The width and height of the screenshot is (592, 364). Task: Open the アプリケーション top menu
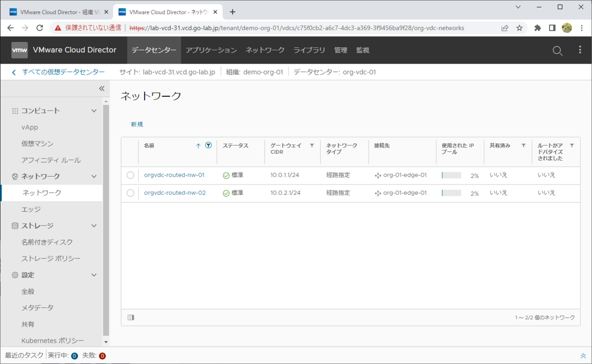coord(211,50)
